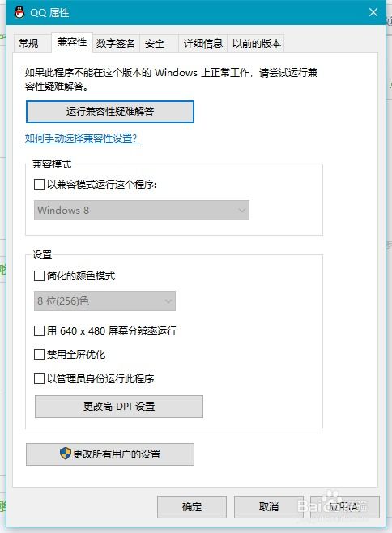Click the shield icon on all-users settings button
392x533 pixels.
tap(65, 454)
